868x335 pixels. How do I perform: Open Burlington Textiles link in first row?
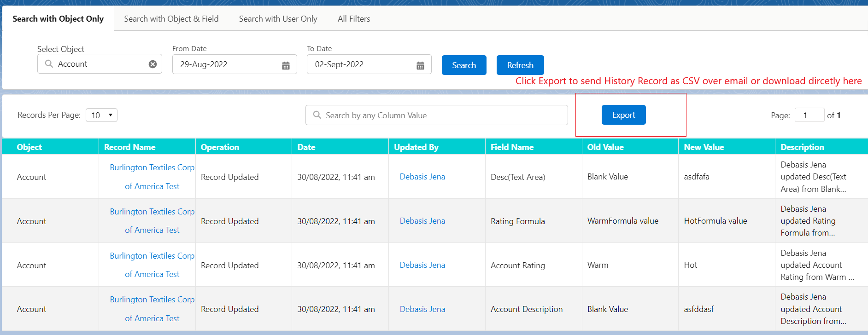(152, 167)
